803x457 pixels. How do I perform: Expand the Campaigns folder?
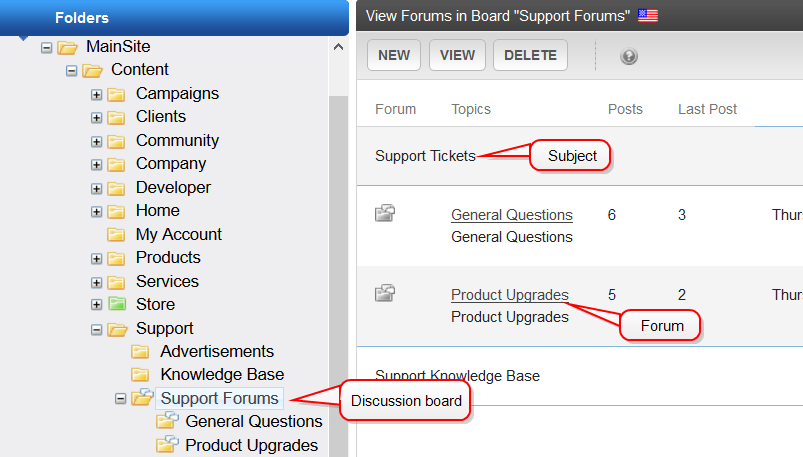[96, 94]
